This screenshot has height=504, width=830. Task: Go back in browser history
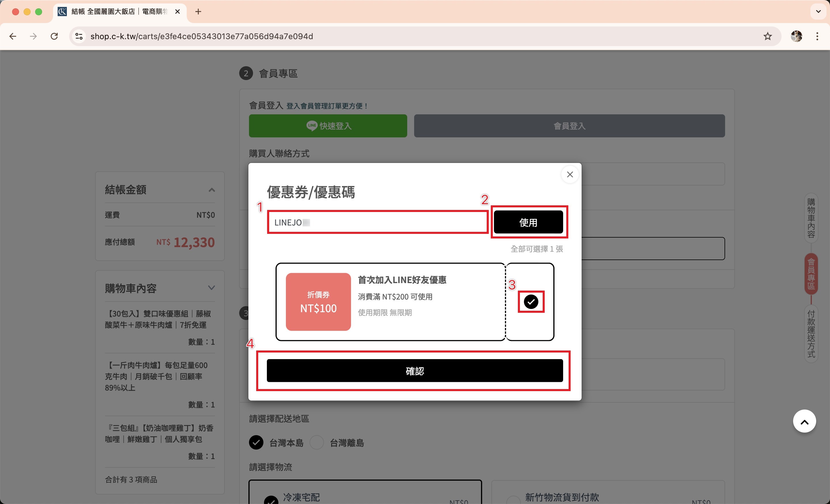13,36
